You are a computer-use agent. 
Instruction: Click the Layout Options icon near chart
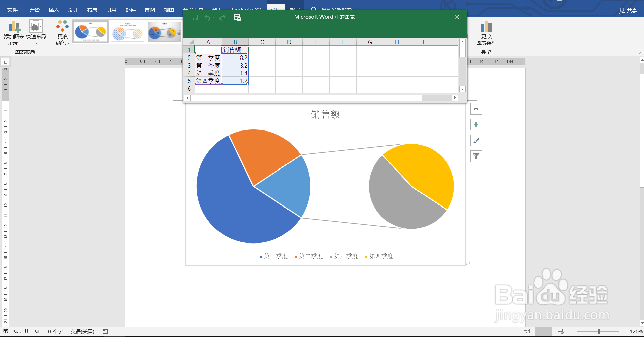[476, 109]
